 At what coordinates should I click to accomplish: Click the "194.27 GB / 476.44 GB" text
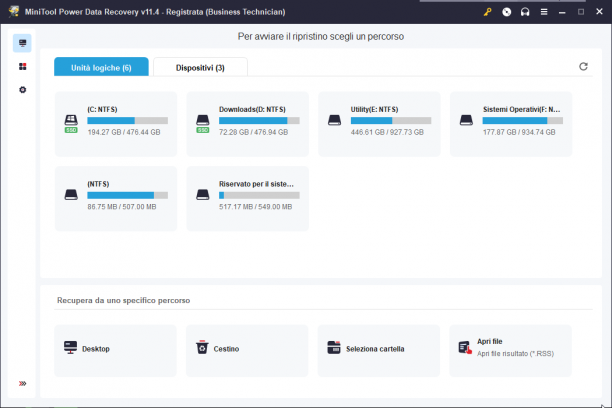click(x=124, y=132)
